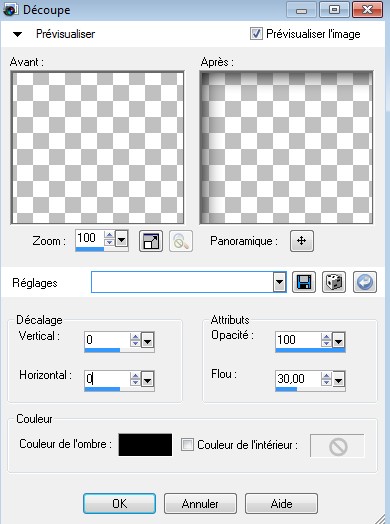Viewport: 390px width, 524px height.
Task: Click the Découpe title bar app icon
Action: click(10, 9)
